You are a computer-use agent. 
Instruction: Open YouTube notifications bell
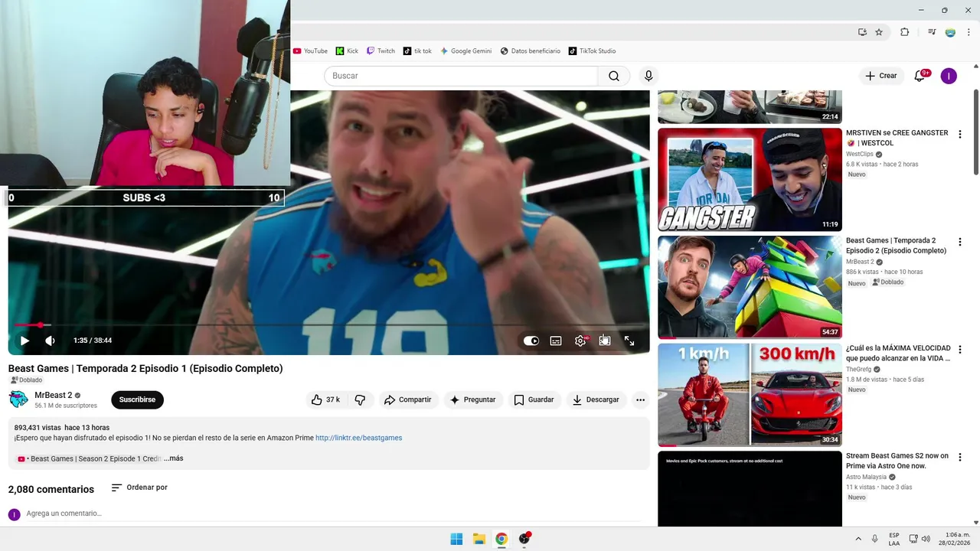(920, 76)
